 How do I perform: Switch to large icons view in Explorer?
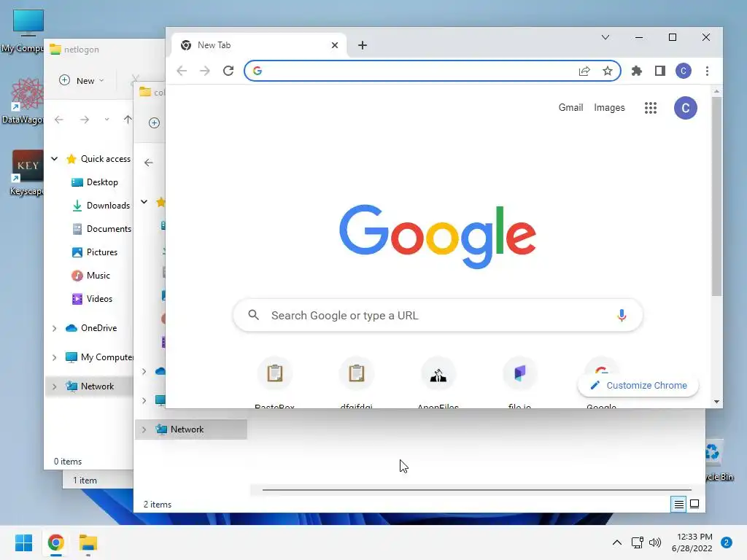pyautogui.click(x=694, y=504)
